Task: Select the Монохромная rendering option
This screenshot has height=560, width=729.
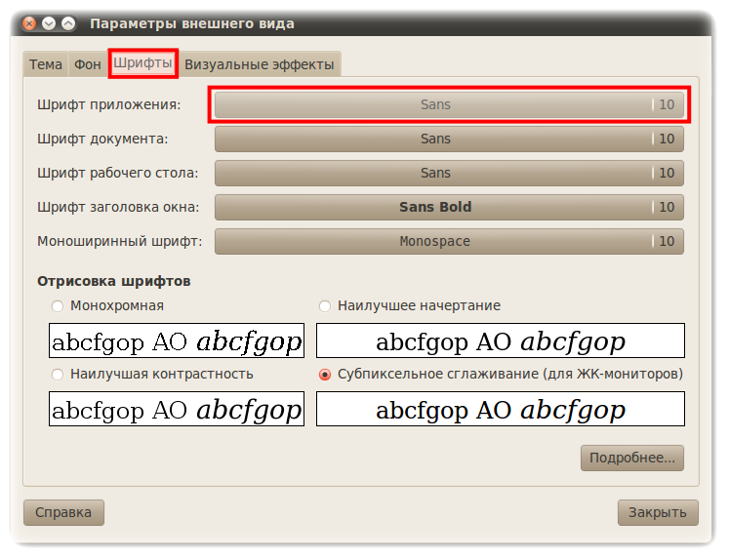Action: tap(58, 306)
